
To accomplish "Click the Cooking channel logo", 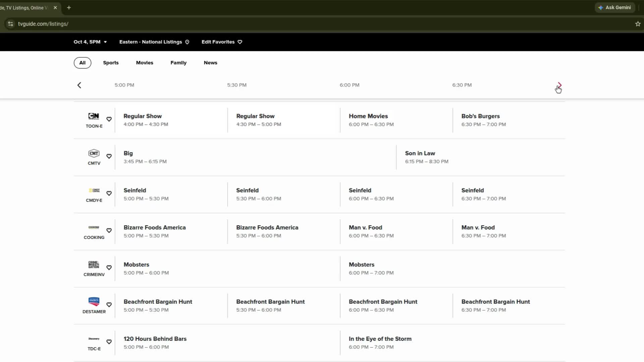I will point(94,227).
